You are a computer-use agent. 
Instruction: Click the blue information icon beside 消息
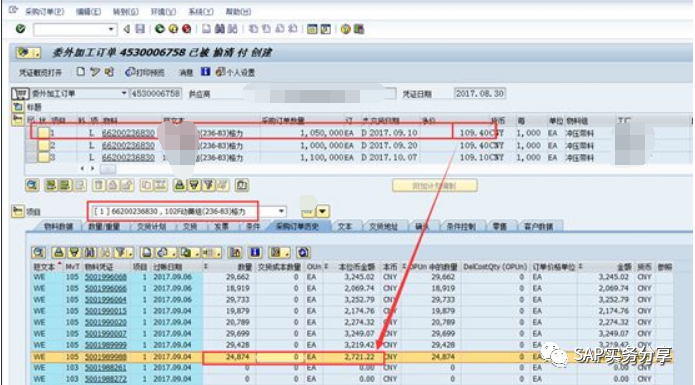206,72
